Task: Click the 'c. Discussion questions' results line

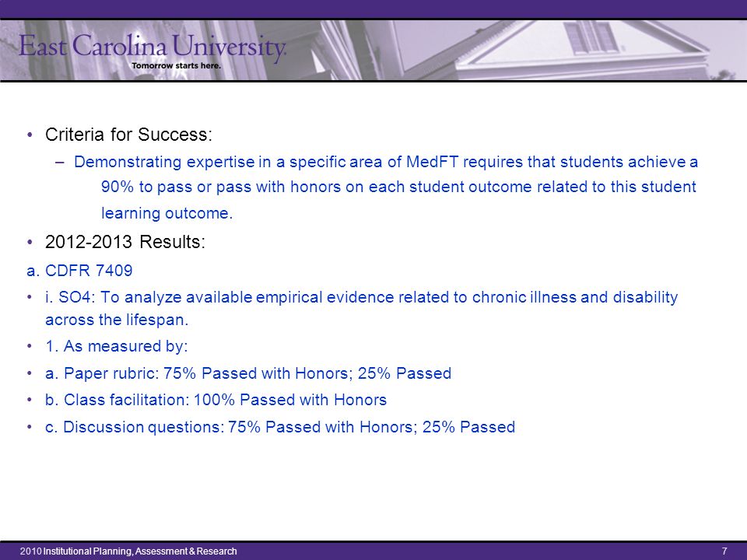Action: pyautogui.click(x=280, y=427)
